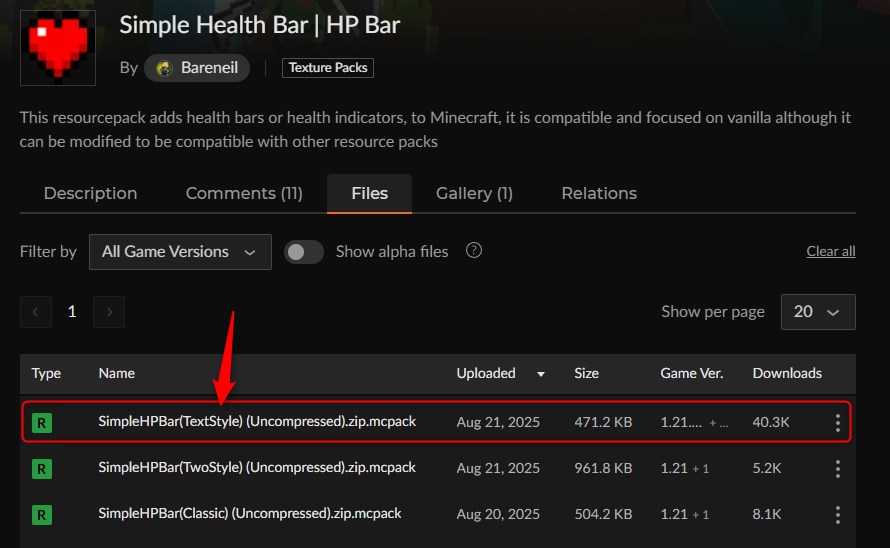Select the Files tab
The image size is (890, 548).
click(x=370, y=194)
